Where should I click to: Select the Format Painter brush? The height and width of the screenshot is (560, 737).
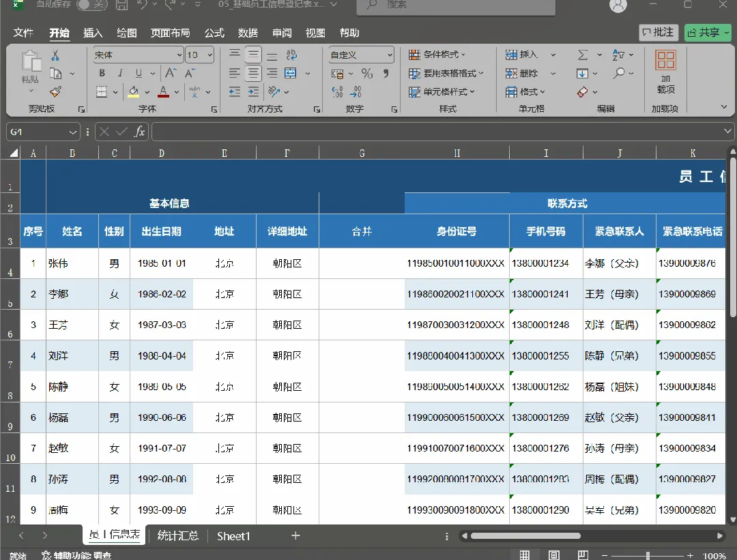click(x=55, y=91)
